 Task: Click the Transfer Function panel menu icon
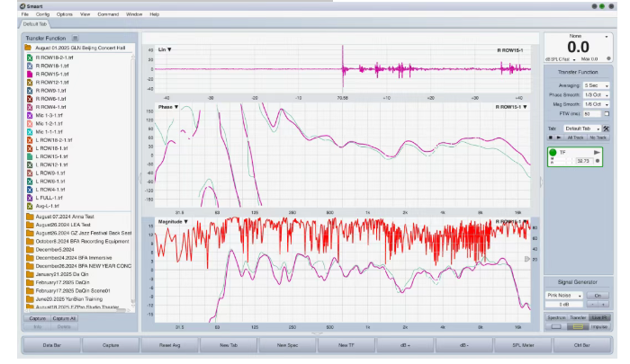pos(76,39)
